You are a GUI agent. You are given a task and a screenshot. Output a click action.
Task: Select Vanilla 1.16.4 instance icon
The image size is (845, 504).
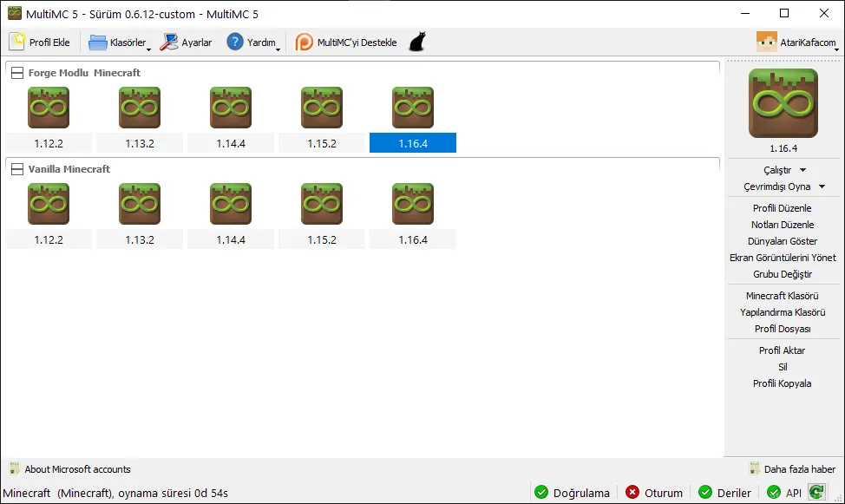[413, 204]
